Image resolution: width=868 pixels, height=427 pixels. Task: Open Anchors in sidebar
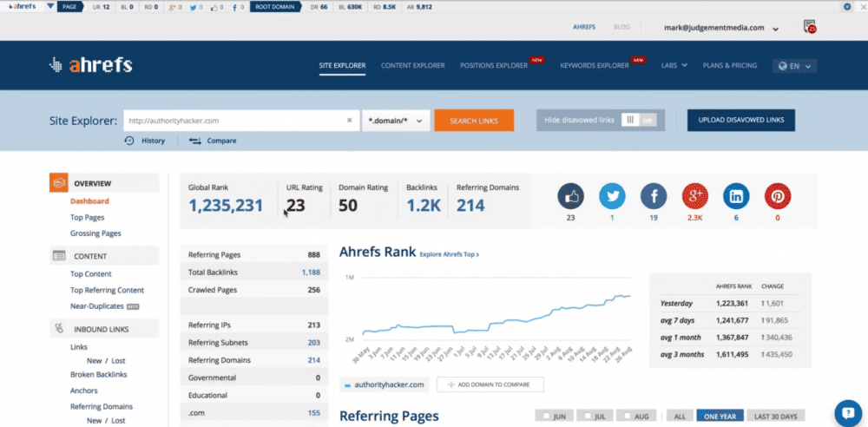pyautogui.click(x=84, y=391)
